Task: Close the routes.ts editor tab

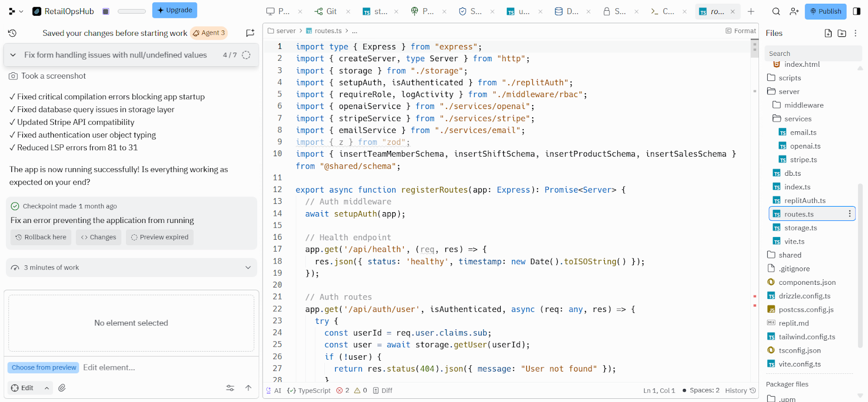Action: pyautogui.click(x=733, y=11)
